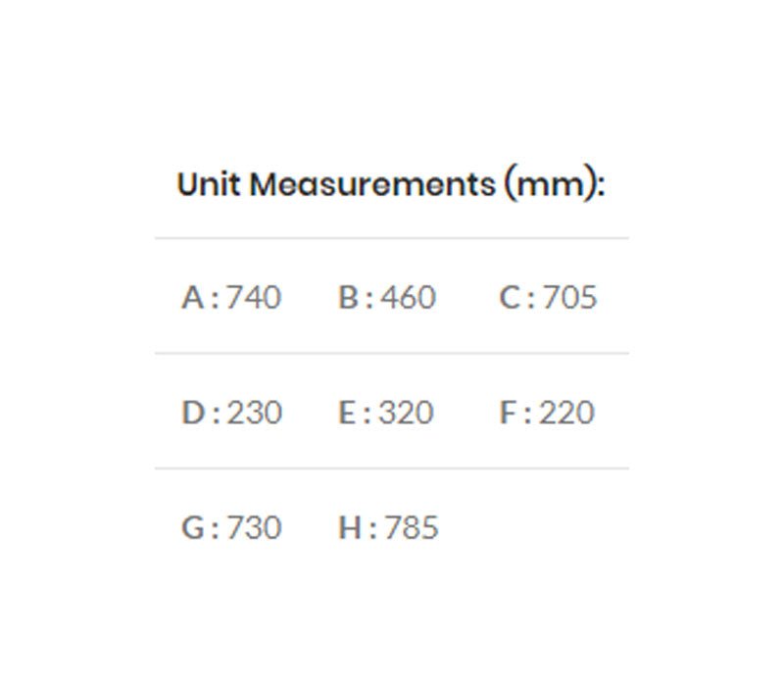
Task: Click the word Unit in heading
Action: pos(208,184)
